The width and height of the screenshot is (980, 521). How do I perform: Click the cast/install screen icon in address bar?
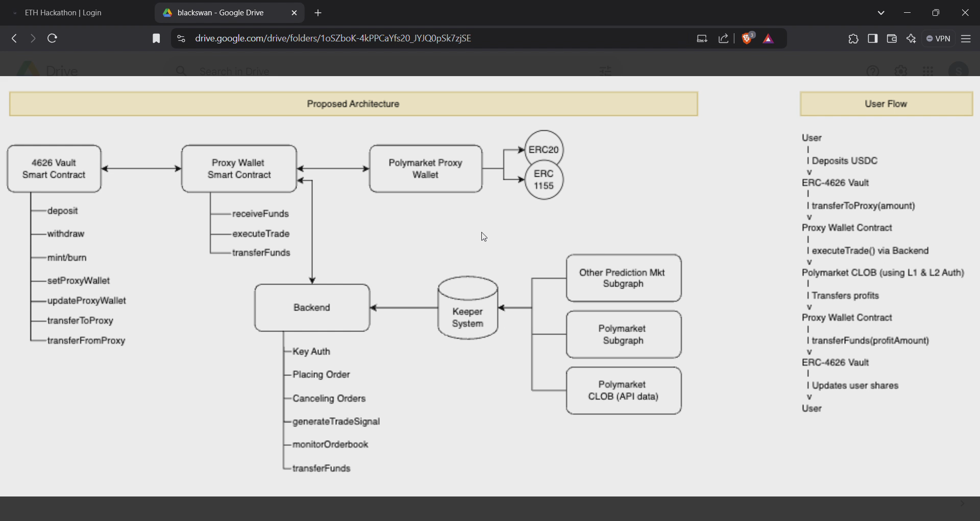point(702,38)
